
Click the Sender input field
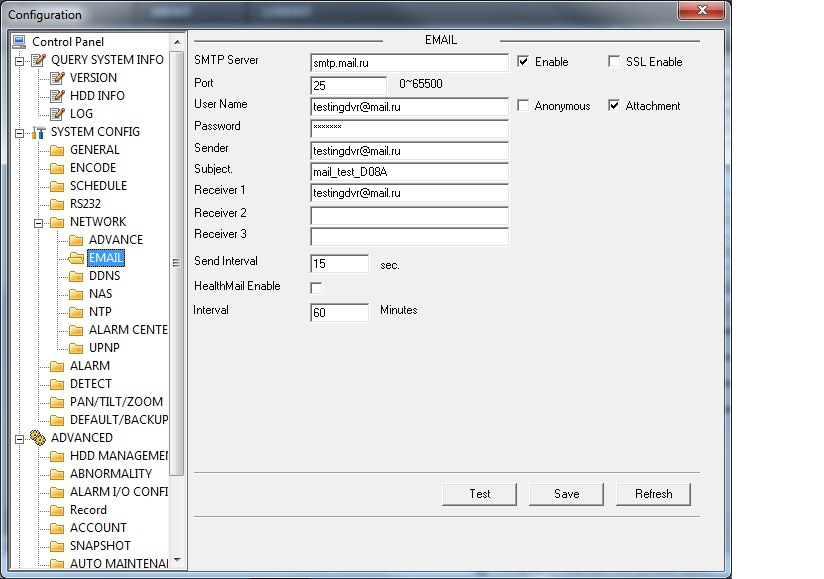[409, 151]
